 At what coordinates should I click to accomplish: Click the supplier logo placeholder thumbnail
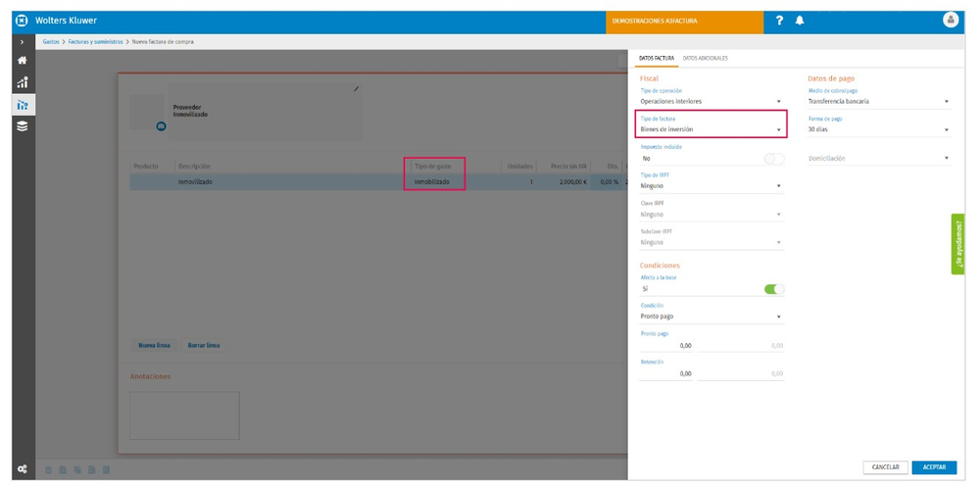147,113
